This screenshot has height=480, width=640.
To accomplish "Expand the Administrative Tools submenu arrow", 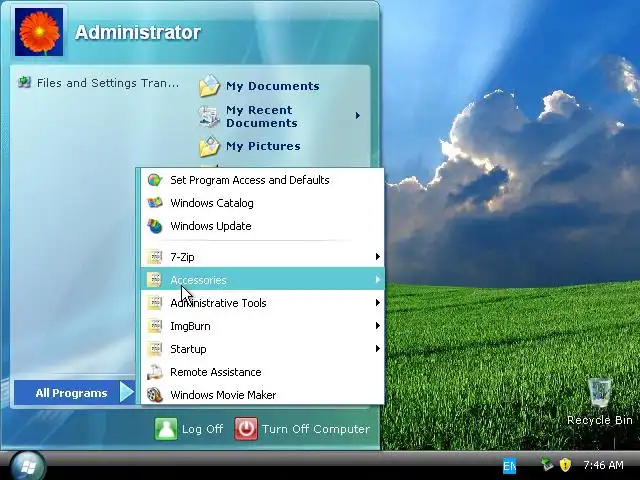I will click(378, 302).
